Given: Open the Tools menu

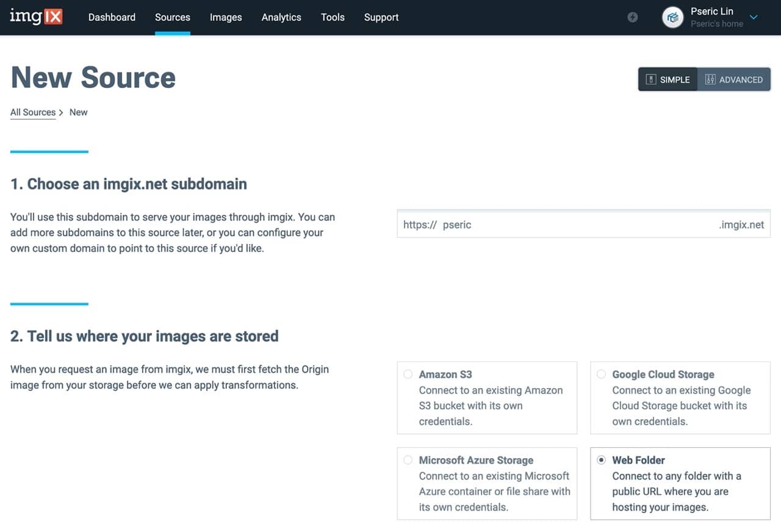Looking at the screenshot, I should pyautogui.click(x=333, y=17).
